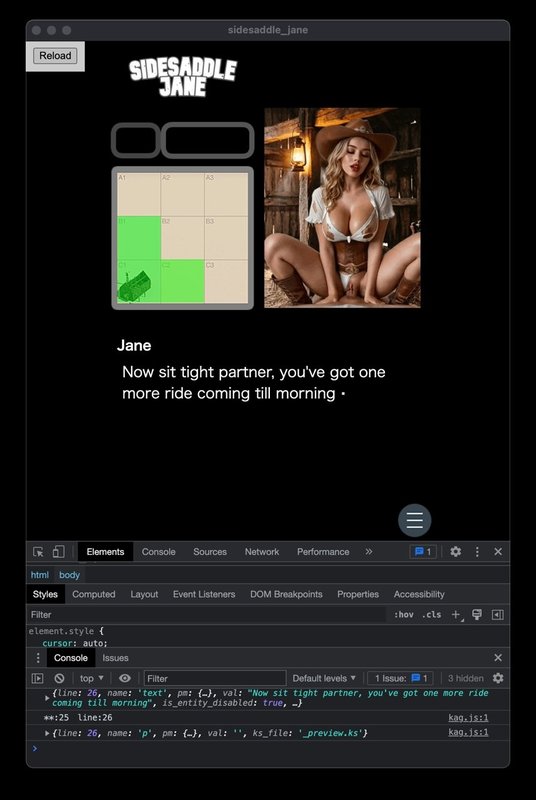Open kag.js:1 link beside line:26 log
Image resolution: width=536 pixels, height=800 pixels.
[468, 718]
